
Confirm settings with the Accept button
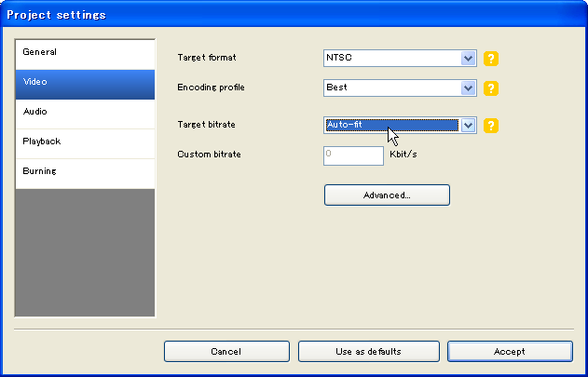[510, 352]
